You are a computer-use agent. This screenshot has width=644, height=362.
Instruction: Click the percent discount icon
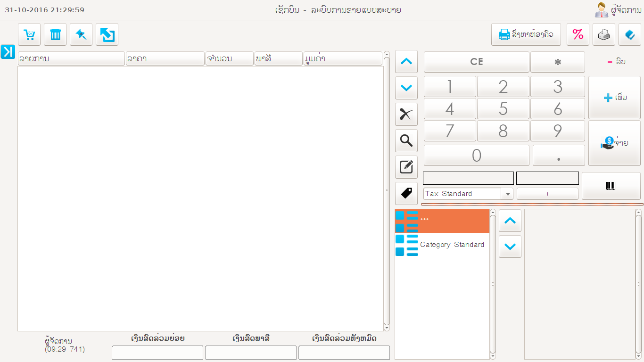[578, 34]
